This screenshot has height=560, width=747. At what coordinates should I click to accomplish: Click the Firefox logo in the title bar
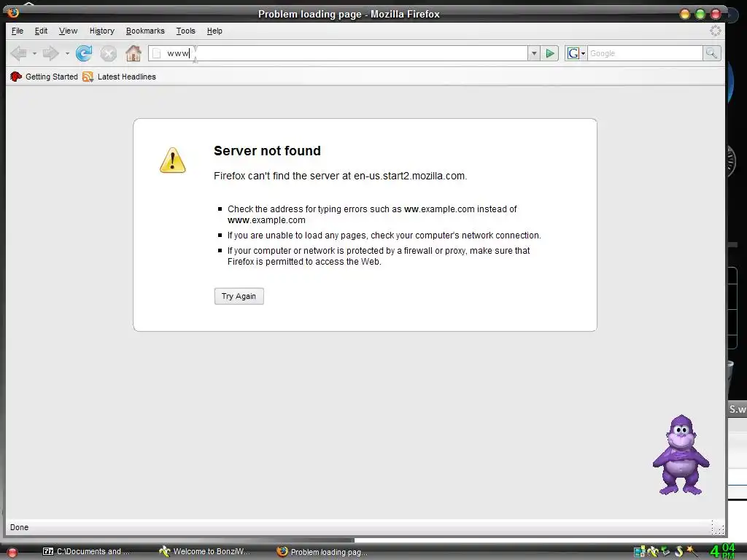13,12
